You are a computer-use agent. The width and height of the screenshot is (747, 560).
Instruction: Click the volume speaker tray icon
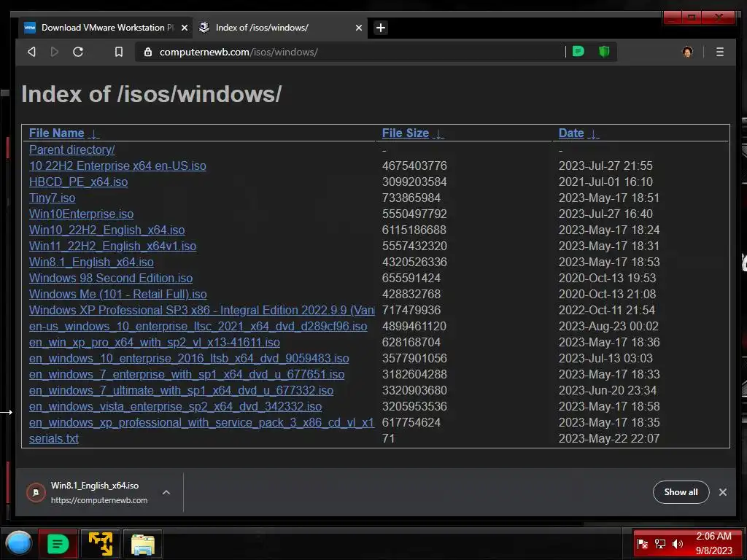tap(678, 544)
